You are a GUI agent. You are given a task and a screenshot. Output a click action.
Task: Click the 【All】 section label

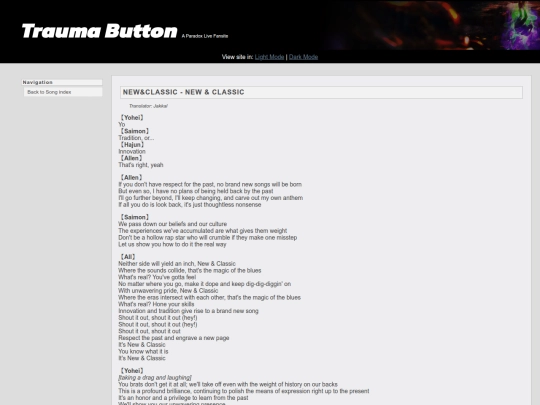[127, 257]
